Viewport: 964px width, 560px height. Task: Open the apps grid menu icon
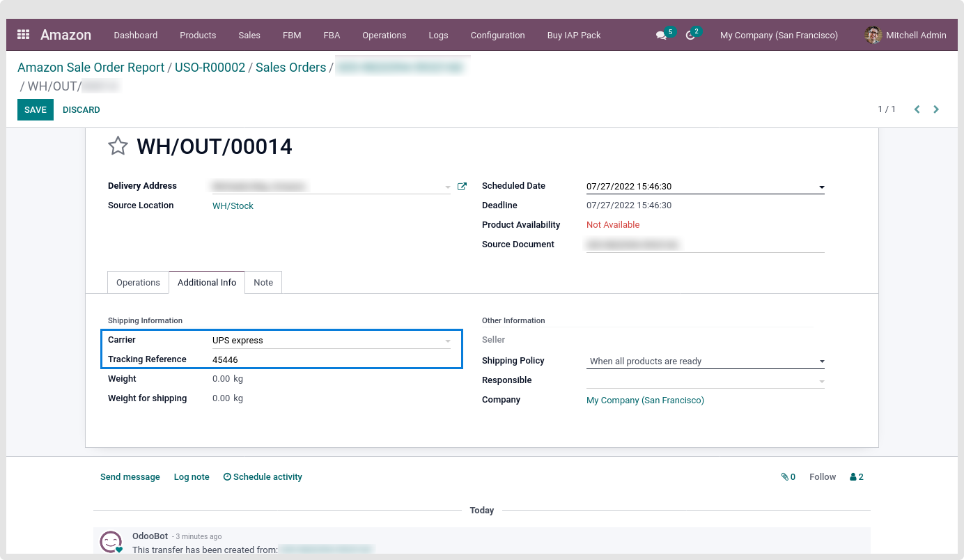(x=24, y=35)
